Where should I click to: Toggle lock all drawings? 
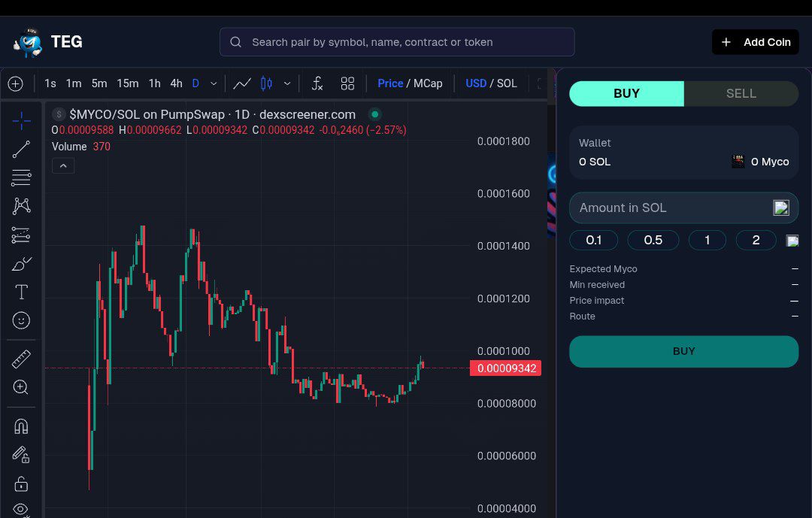click(21, 484)
